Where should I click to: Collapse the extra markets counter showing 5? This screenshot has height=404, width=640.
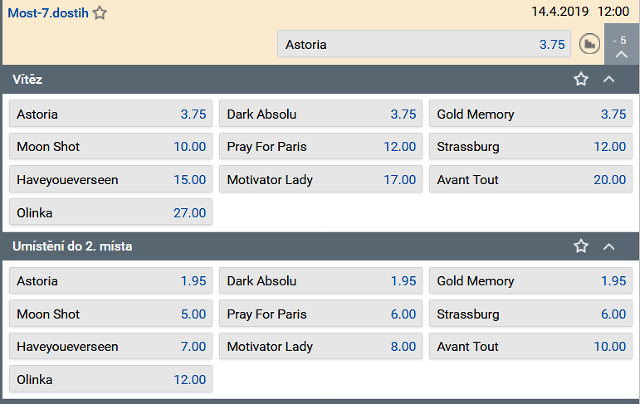click(x=621, y=44)
